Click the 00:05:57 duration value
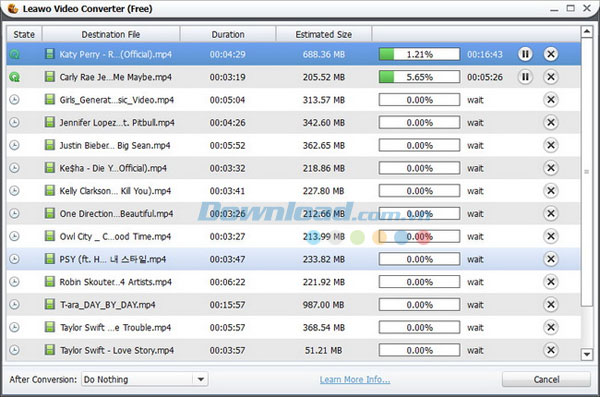The width and height of the screenshot is (600, 397). 227,327
